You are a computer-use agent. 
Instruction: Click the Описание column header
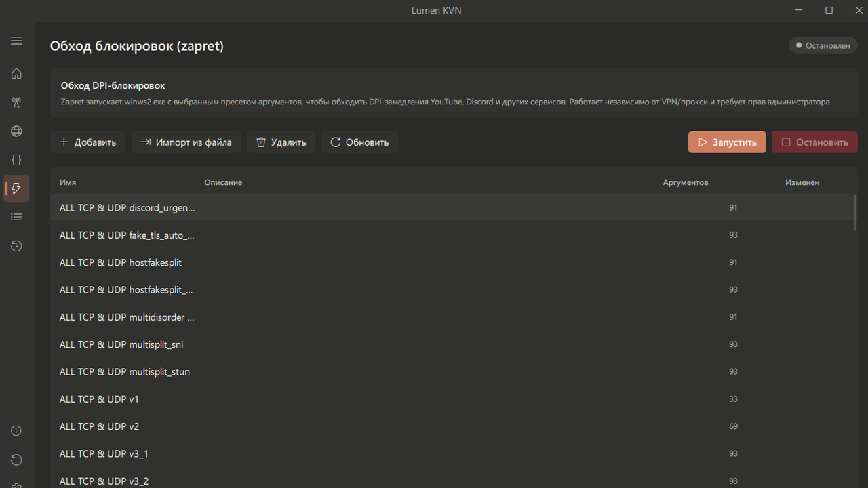point(223,182)
